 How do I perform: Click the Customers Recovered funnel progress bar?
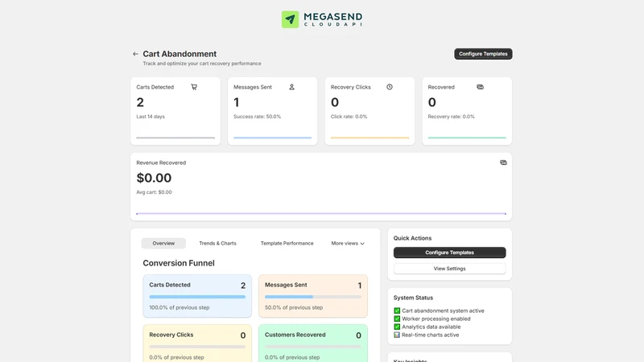pyautogui.click(x=313, y=347)
